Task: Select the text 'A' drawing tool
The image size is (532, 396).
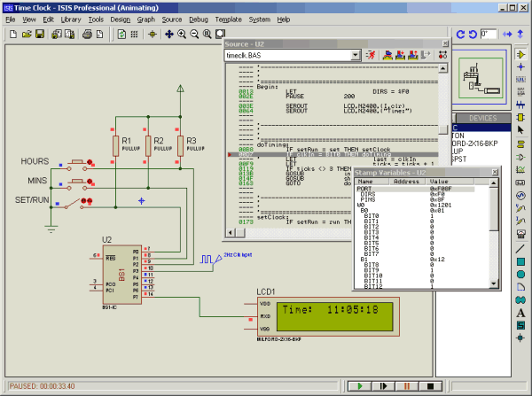Action: click(x=520, y=312)
